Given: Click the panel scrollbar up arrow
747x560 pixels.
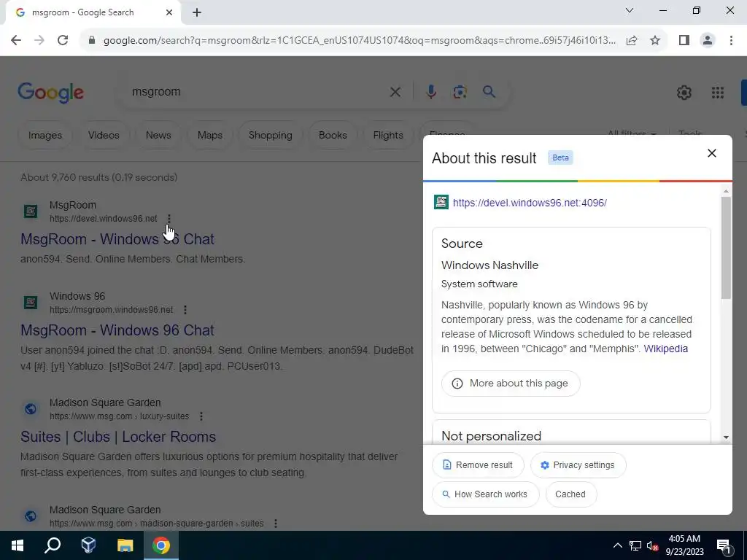Looking at the screenshot, I should (726, 191).
